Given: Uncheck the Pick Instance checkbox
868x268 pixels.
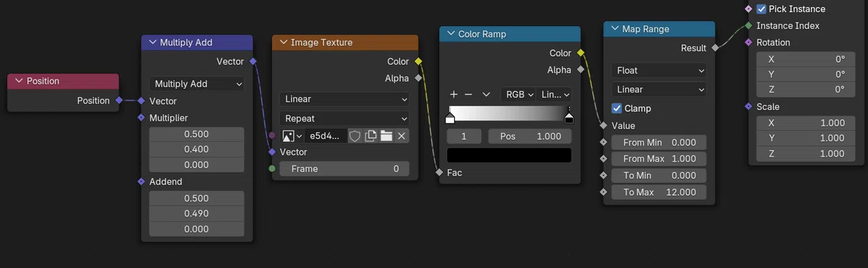Looking at the screenshot, I should pos(761,9).
